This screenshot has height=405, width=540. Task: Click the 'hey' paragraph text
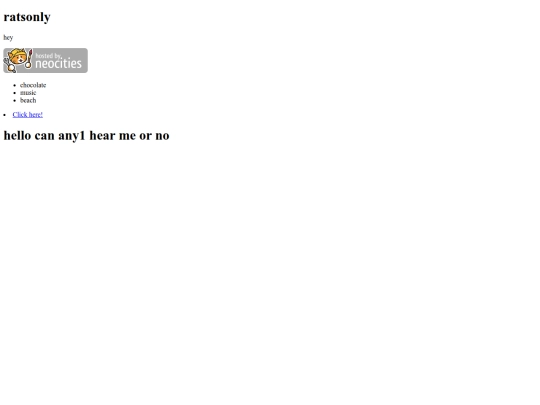coord(8,38)
